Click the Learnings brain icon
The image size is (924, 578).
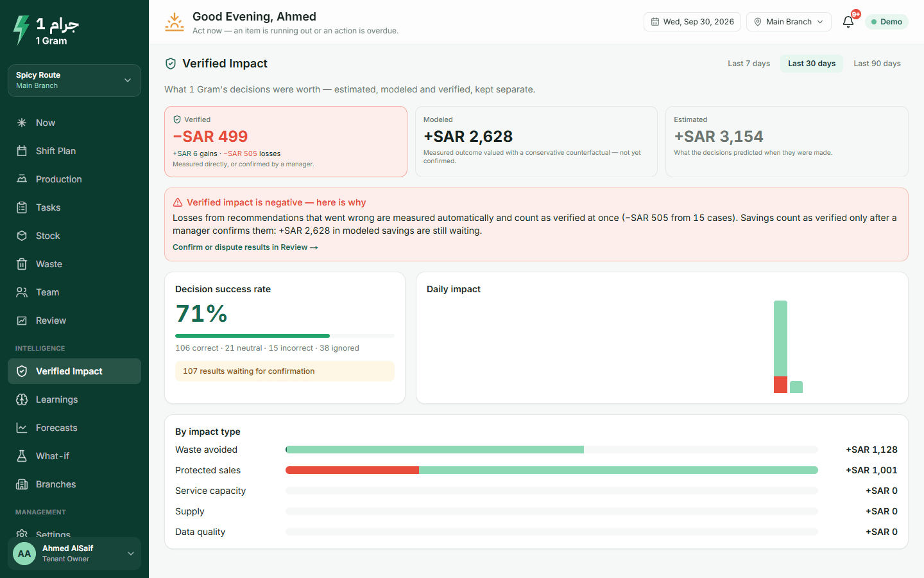[22, 399]
